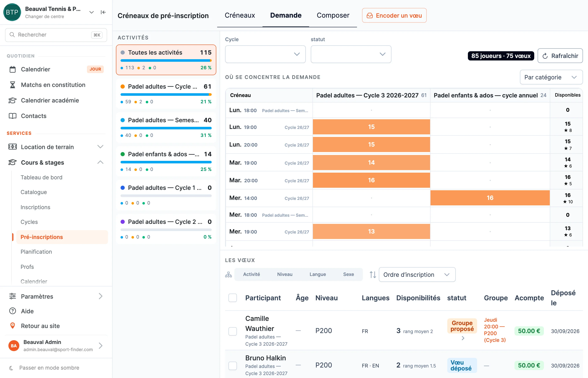Click the Aide question mark icon

[13, 311]
